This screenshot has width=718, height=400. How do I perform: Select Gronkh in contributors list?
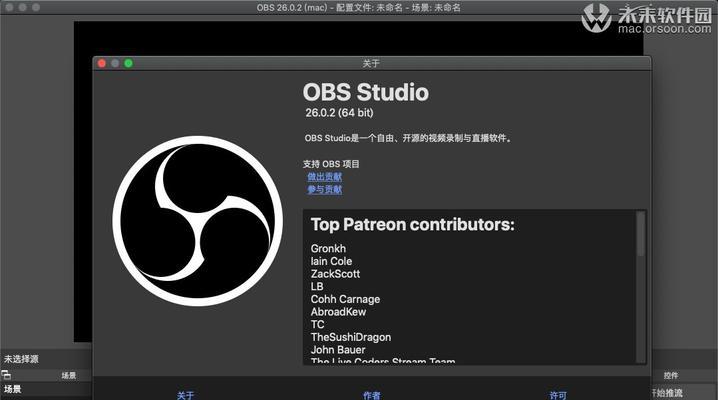click(328, 249)
